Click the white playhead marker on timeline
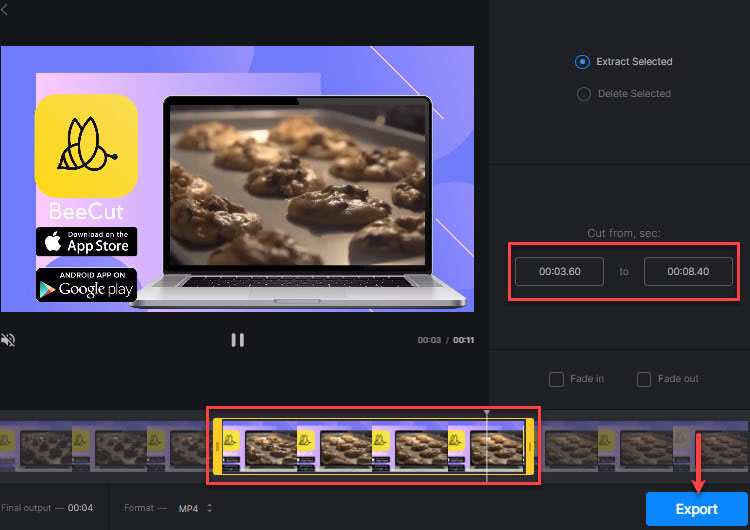750x530 pixels. coord(486,413)
